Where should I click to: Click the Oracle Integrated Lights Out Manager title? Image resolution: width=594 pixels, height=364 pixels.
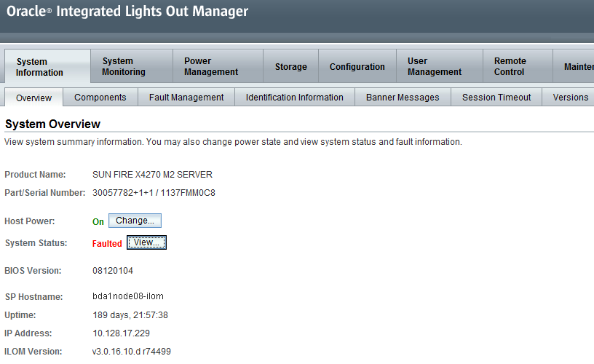pyautogui.click(x=127, y=12)
